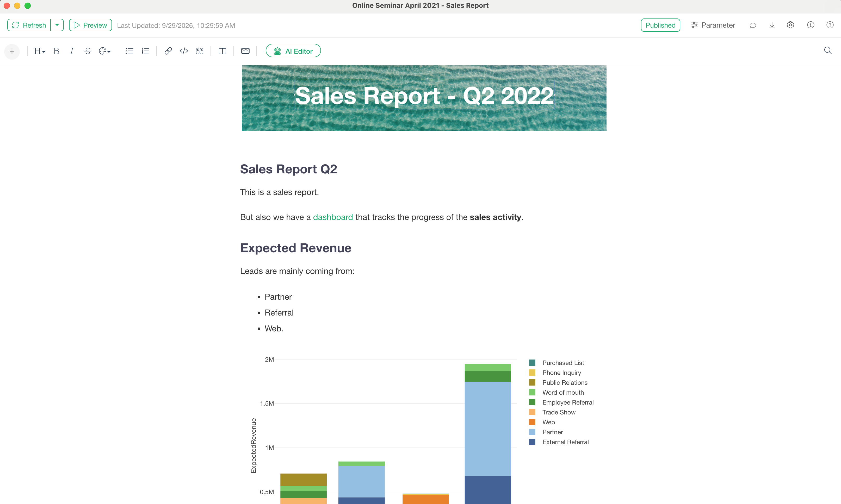Open the Parameter settings
The height and width of the screenshot is (504, 841).
tap(713, 25)
